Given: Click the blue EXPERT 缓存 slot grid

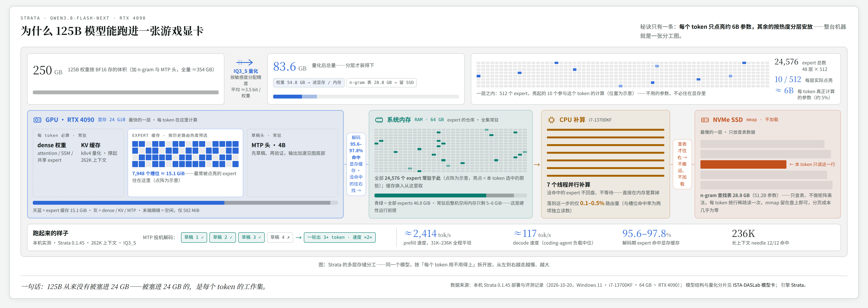Looking at the screenshot, I should tap(185, 154).
